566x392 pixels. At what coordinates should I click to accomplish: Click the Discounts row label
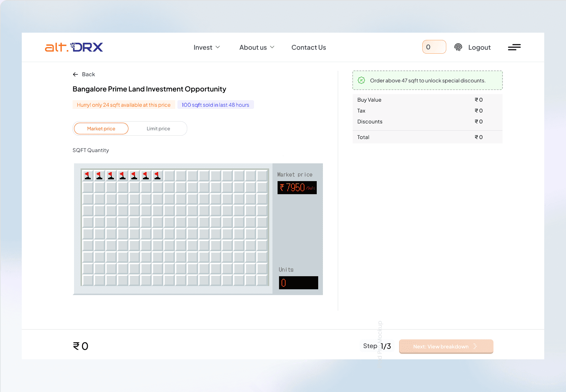(x=370, y=122)
